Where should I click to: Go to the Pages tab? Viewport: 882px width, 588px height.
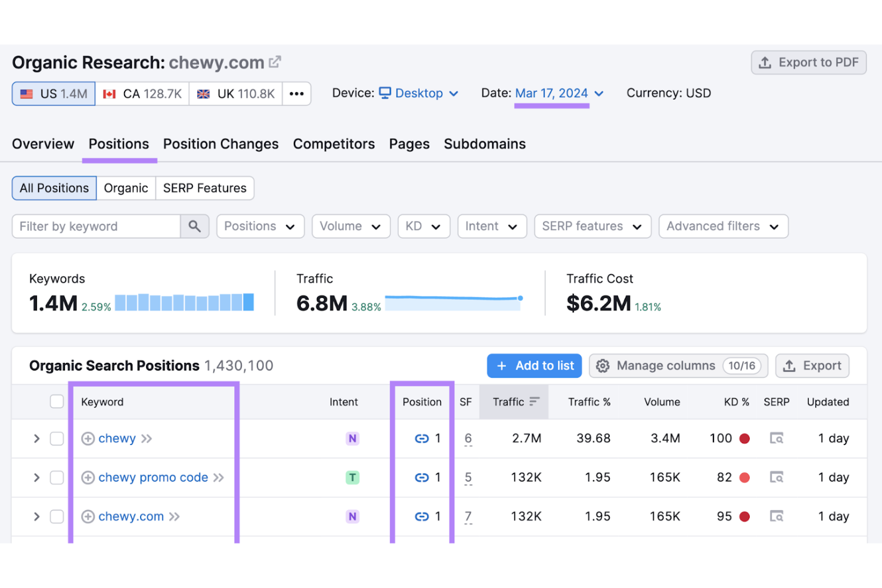coord(409,144)
